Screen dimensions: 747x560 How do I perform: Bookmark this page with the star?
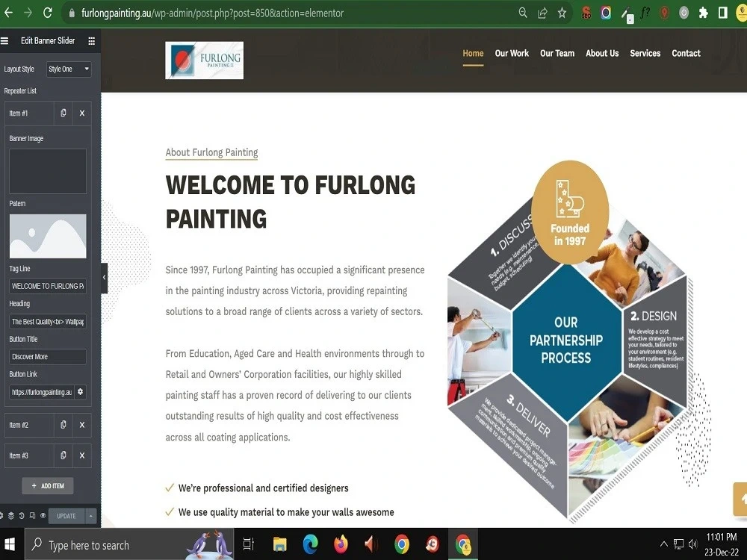[562, 13]
